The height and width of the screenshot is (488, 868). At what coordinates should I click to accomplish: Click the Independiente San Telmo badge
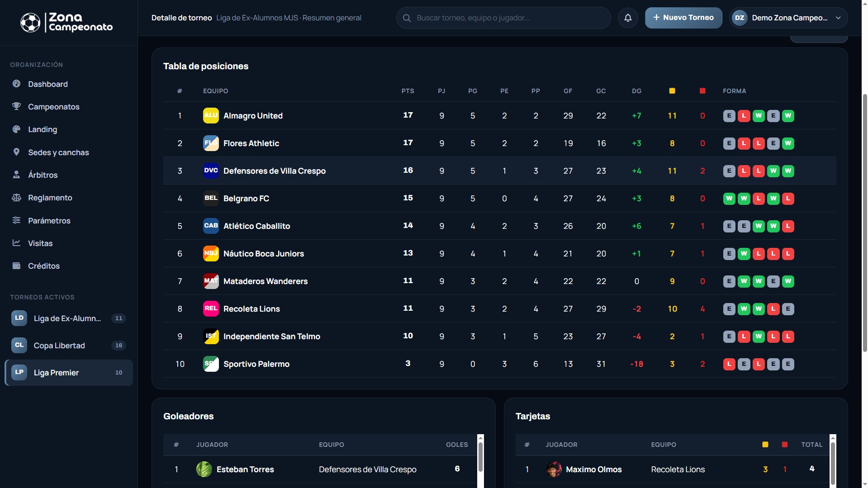pyautogui.click(x=211, y=336)
